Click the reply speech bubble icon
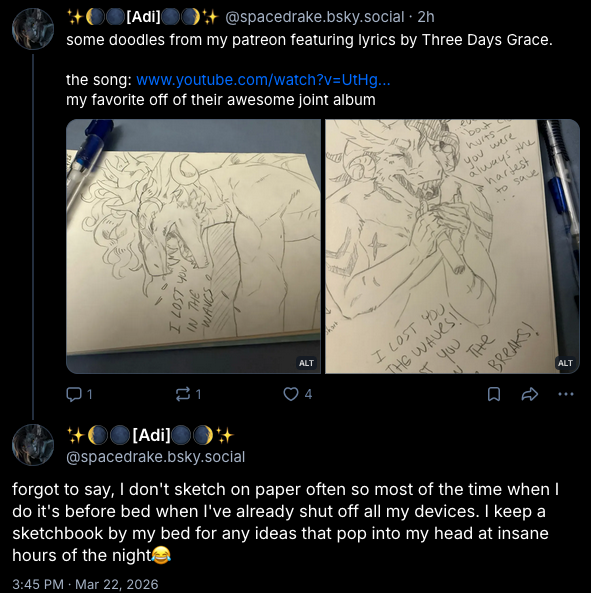This screenshot has width=591, height=593. coord(73,394)
